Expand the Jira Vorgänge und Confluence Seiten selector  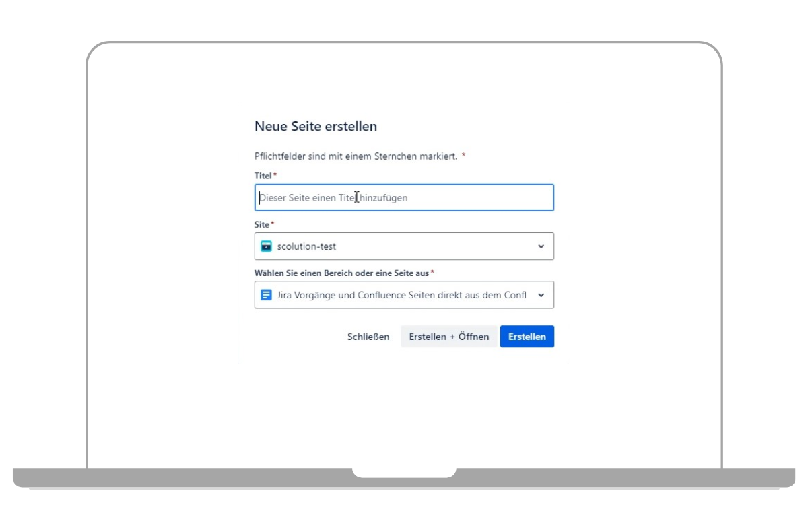tap(404, 295)
